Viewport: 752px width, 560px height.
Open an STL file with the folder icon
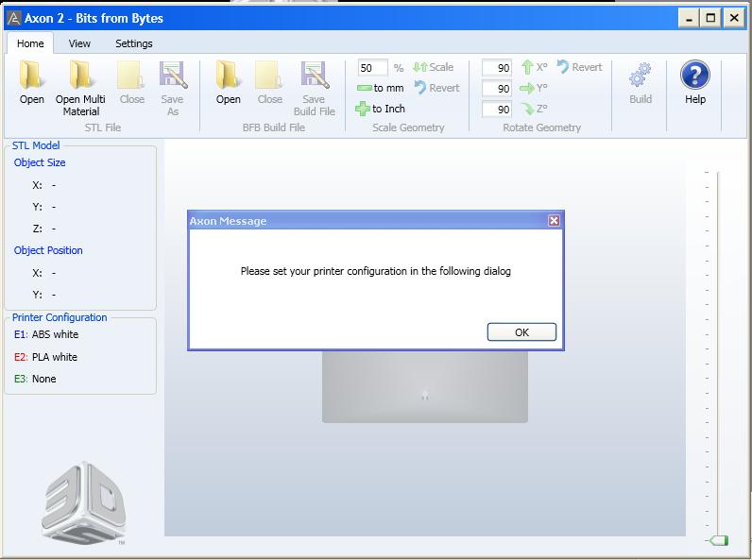(32, 82)
